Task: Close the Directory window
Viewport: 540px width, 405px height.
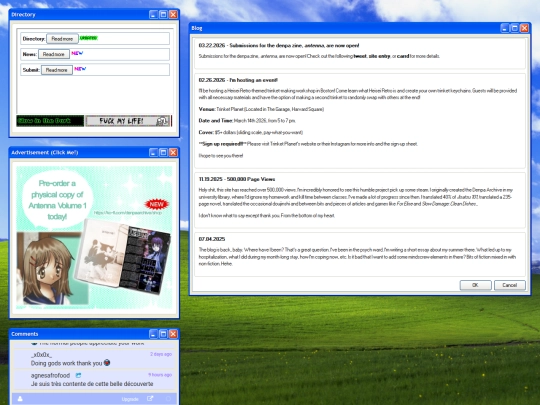Action: 173,14
